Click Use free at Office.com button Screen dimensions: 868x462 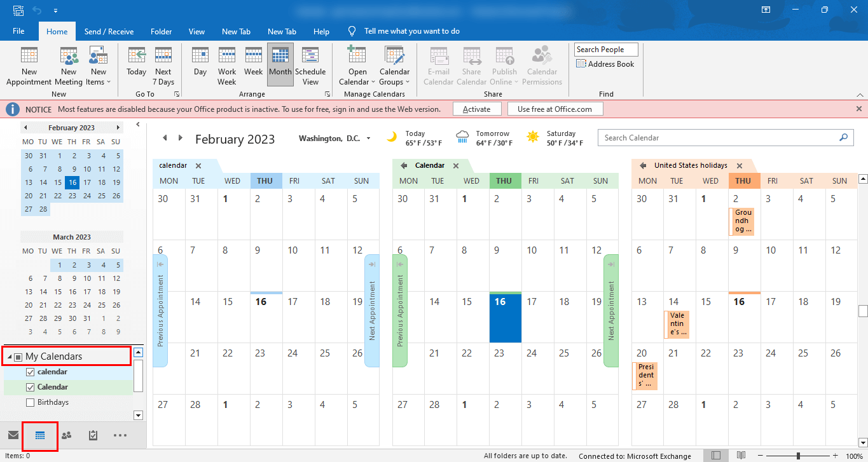555,109
